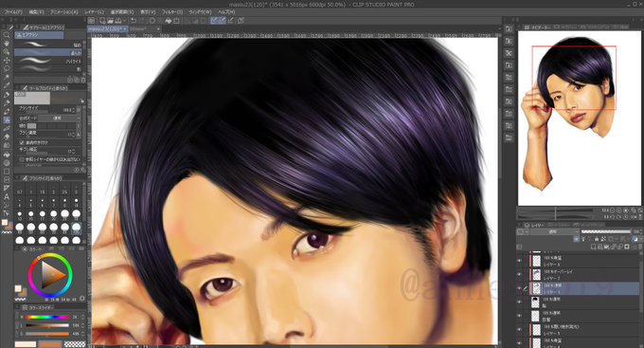Click the H slider value stepper
Image resolution: width=644 pixels, height=348 pixels.
[82, 317]
